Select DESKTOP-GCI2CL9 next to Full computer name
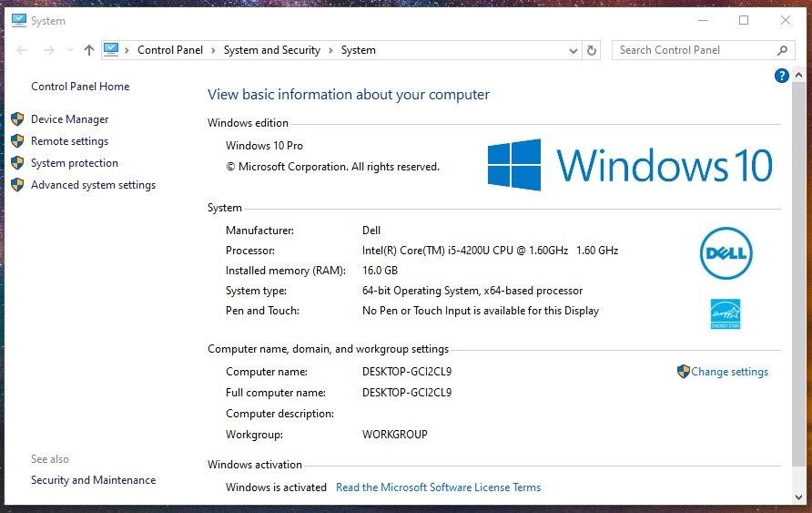Image resolution: width=812 pixels, height=513 pixels. coord(407,393)
